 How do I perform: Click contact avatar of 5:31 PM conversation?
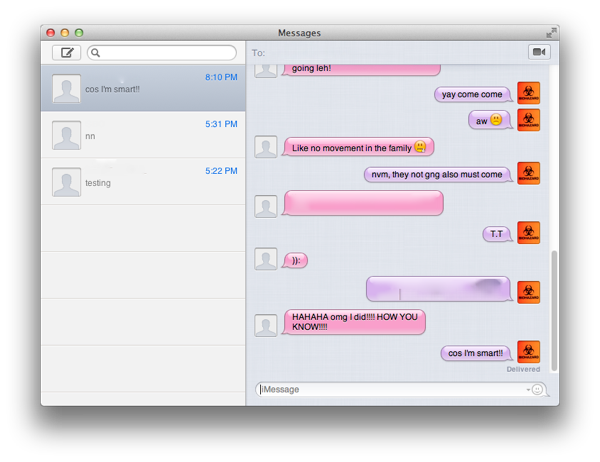pos(67,135)
